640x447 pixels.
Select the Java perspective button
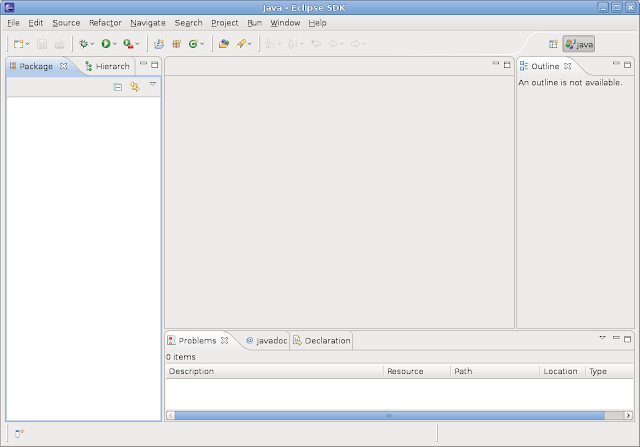579,44
